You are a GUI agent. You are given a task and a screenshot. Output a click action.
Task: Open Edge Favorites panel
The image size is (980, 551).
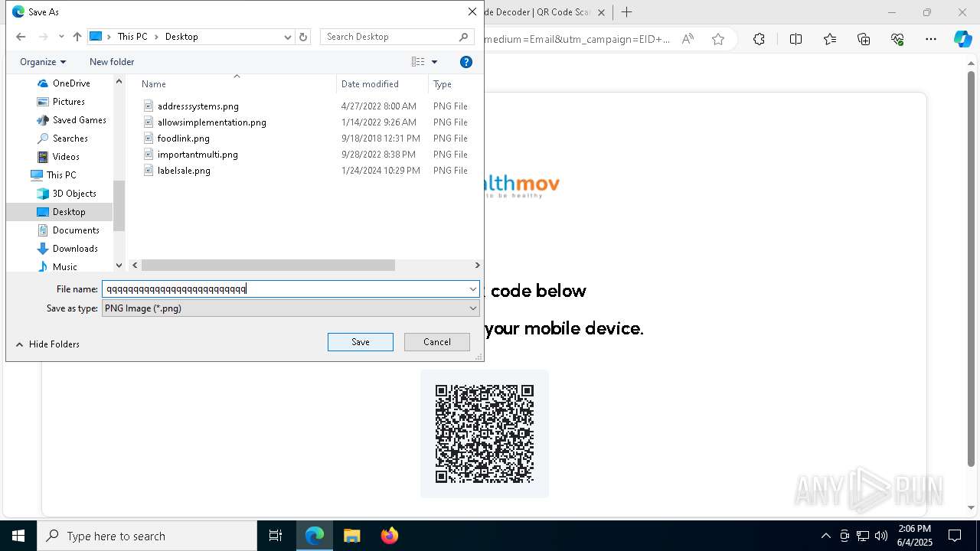(830, 39)
